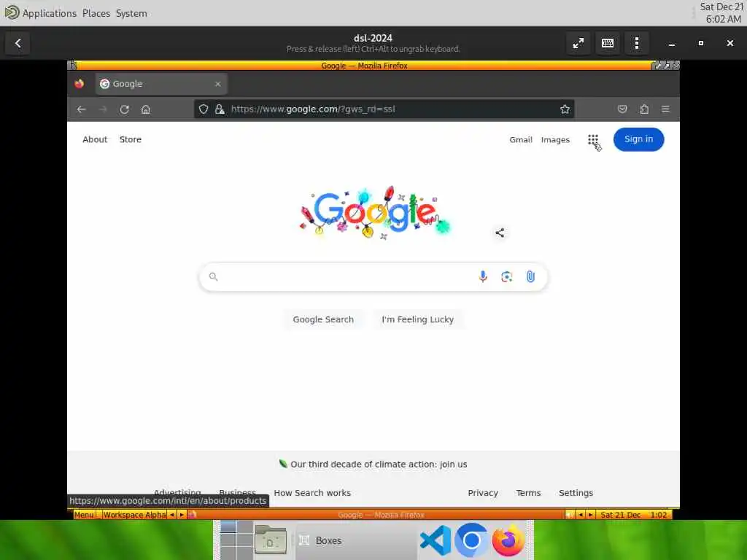
Task: Open the About link
Action: (95, 139)
